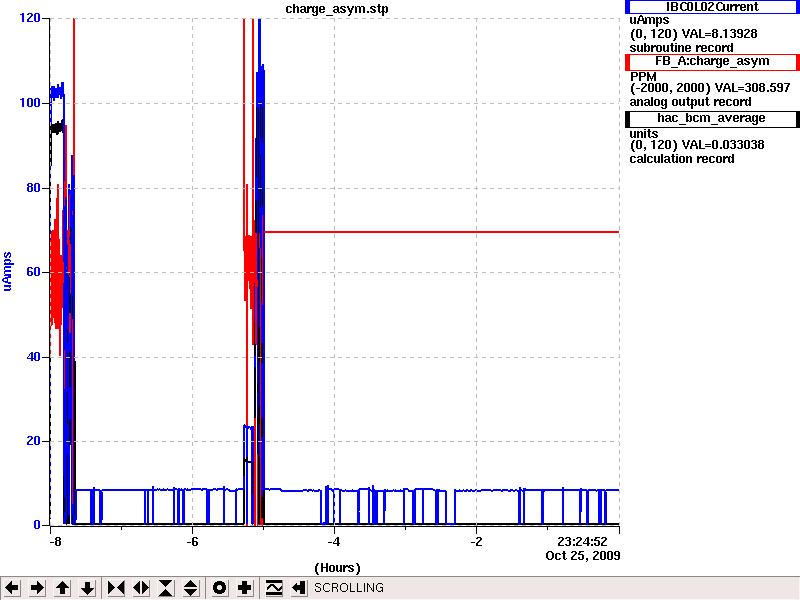Click the plus crosshair icon
Image resolution: width=800 pixels, height=600 pixels.
[245, 588]
